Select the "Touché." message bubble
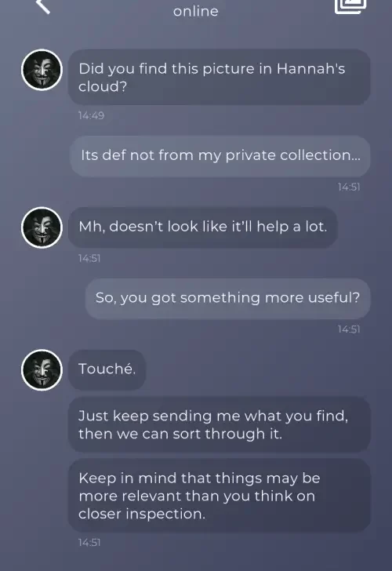 coord(107,369)
